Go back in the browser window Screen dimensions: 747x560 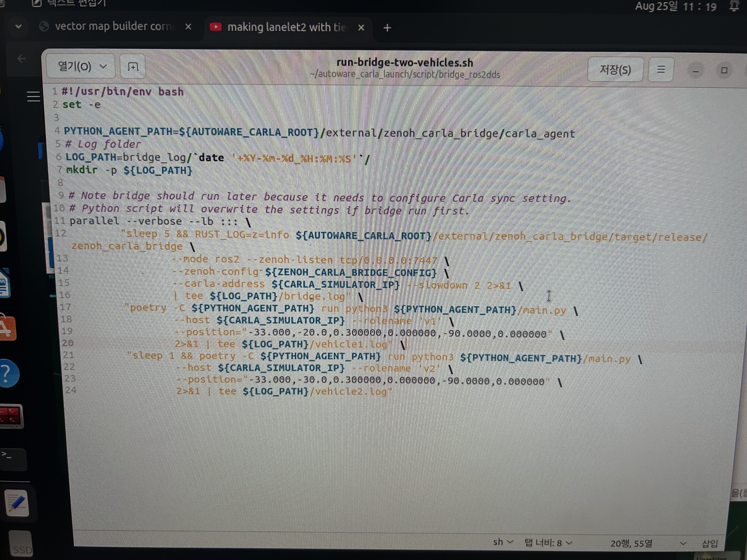pyautogui.click(x=21, y=58)
